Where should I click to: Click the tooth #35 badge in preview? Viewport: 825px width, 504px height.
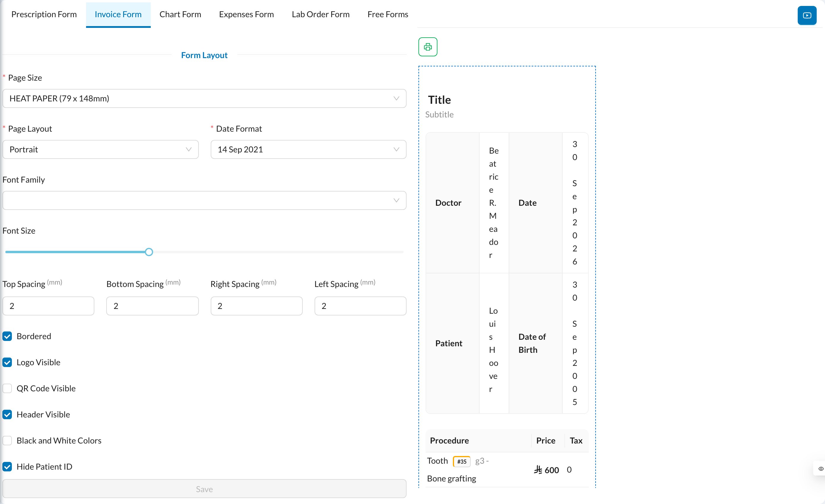[x=461, y=462]
